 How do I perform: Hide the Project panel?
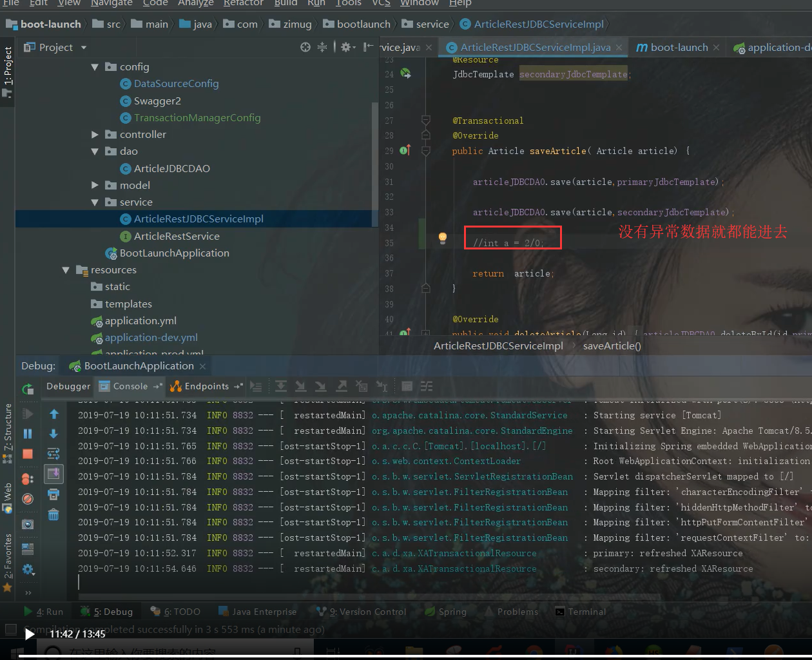368,47
